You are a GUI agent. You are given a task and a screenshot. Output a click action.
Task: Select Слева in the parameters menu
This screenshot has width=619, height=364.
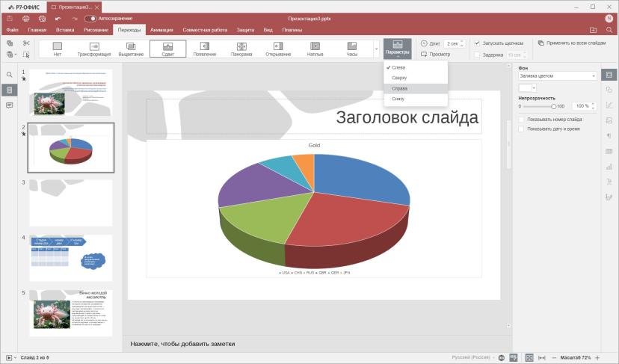coord(416,67)
